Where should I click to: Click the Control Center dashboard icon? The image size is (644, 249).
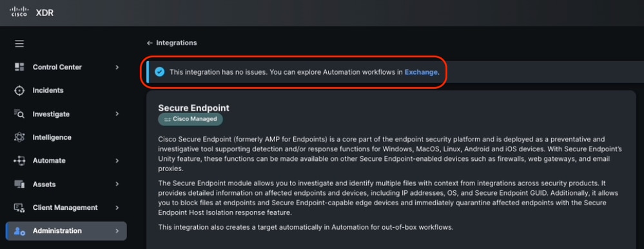pyautogui.click(x=19, y=67)
